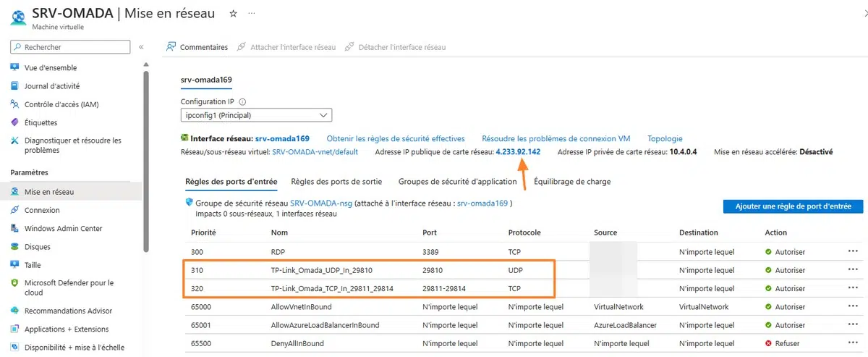Focus the Rechercher search field
The width and height of the screenshot is (868, 357).
pos(71,47)
